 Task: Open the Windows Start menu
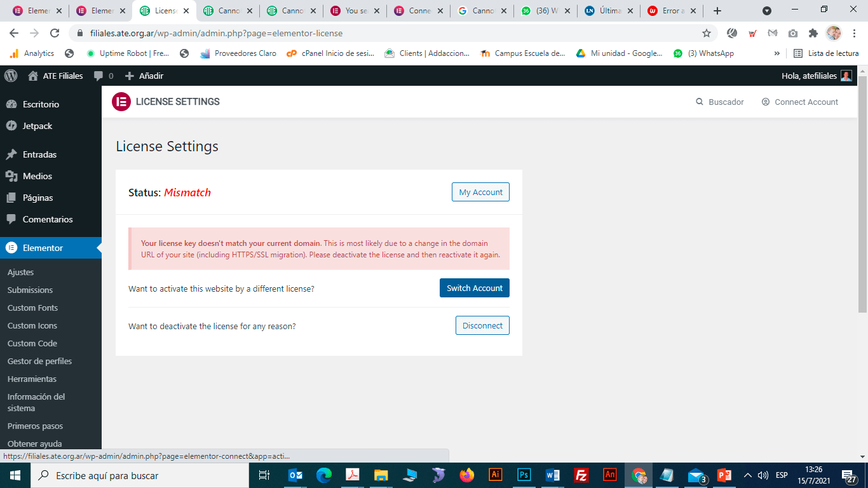pos(15,475)
